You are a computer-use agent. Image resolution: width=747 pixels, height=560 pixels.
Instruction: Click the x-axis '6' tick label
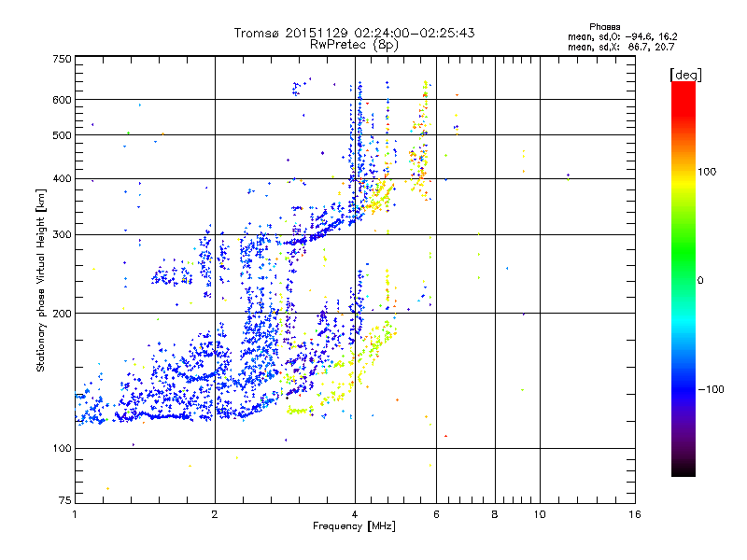(x=436, y=514)
